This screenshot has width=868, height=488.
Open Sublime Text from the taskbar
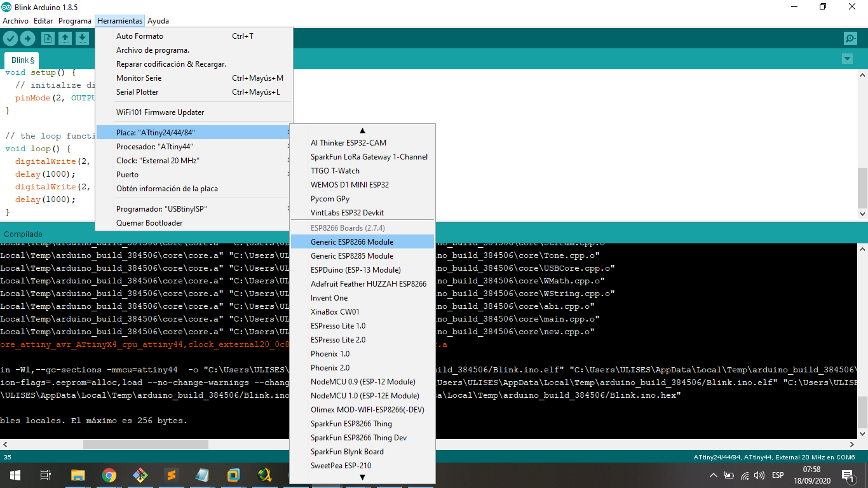coord(171,475)
